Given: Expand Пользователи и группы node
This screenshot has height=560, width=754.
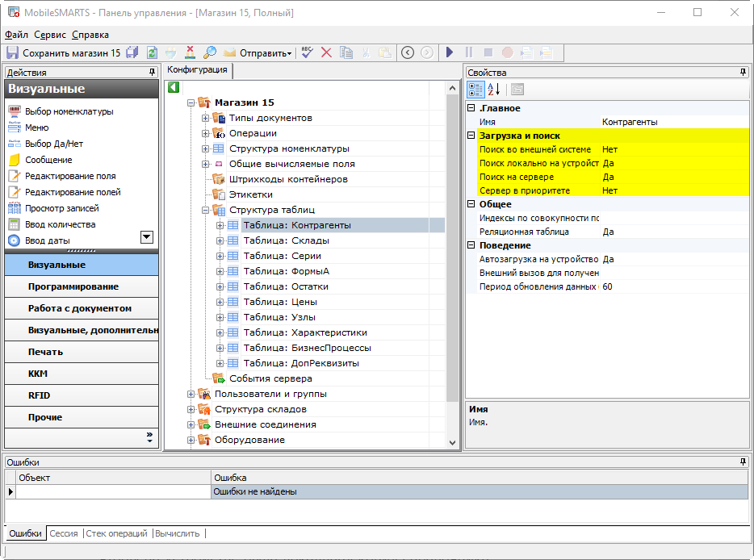Looking at the screenshot, I should (x=191, y=394).
